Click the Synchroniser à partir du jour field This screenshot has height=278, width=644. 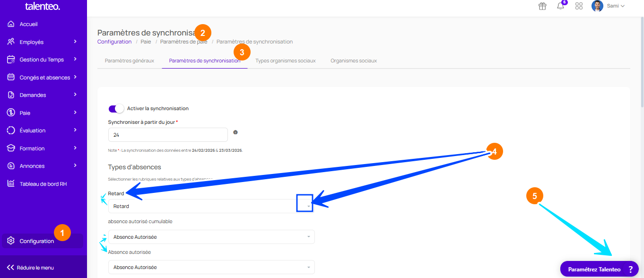(168, 135)
